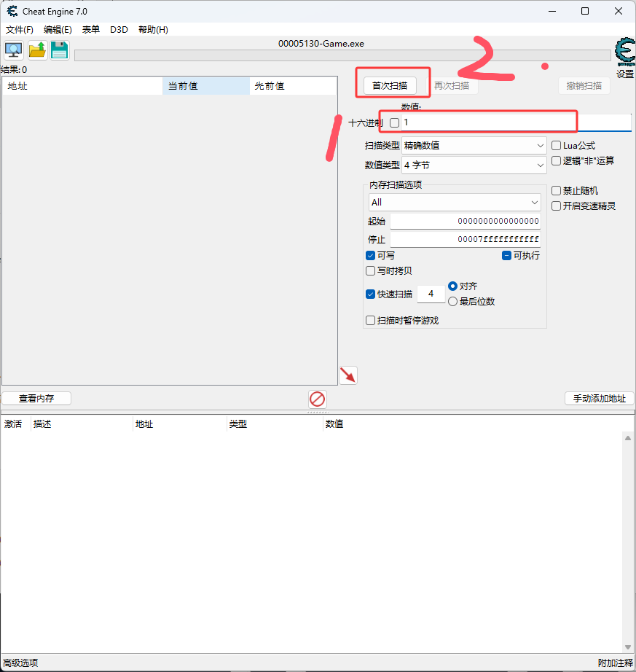Open the memory region All dropdown

[x=455, y=203]
